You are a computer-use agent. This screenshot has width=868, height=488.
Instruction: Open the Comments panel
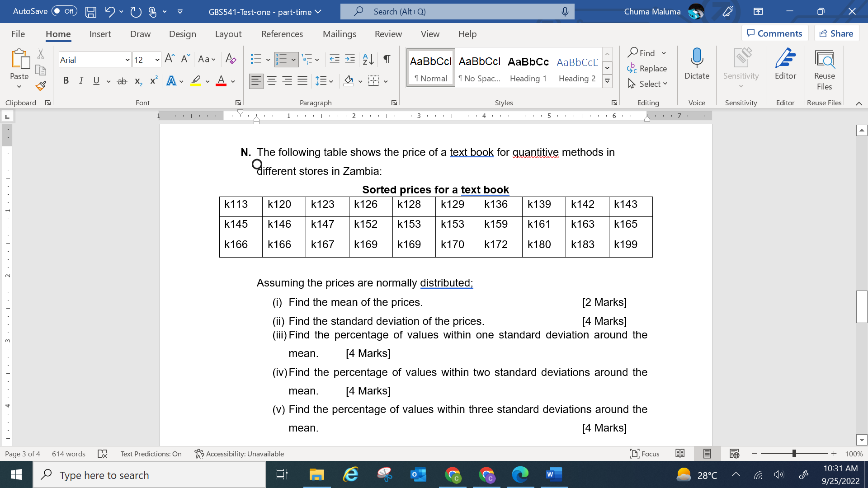774,33
